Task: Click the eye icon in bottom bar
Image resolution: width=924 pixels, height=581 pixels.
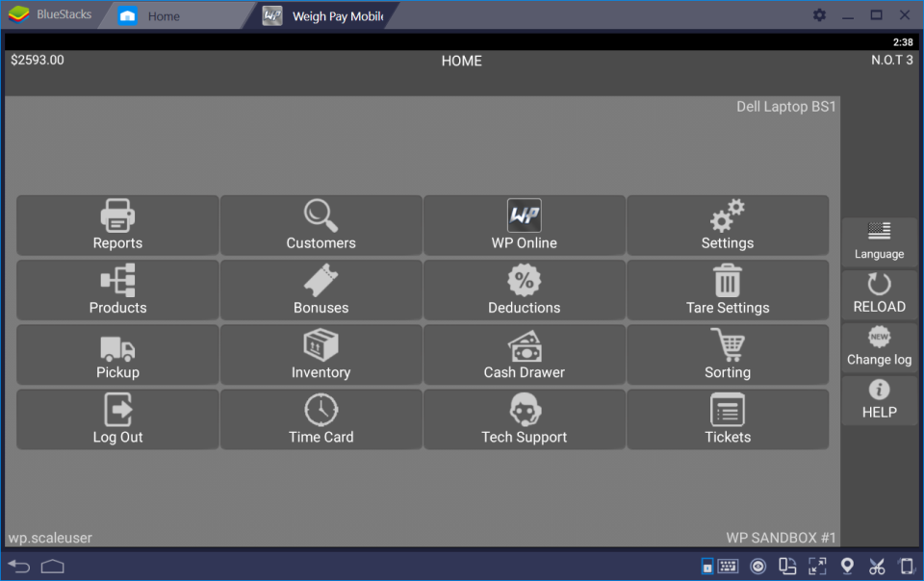Action: tap(758, 567)
